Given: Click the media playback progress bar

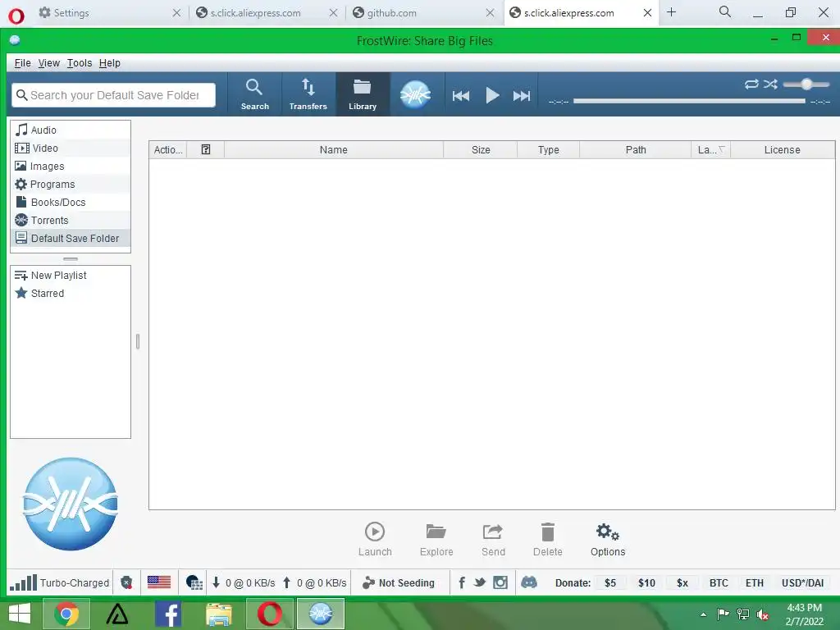Looking at the screenshot, I should 689,101.
